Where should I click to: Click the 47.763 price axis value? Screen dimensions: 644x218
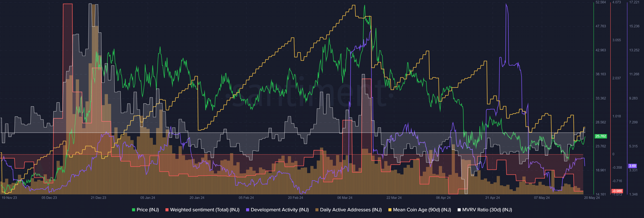(x=601, y=26)
